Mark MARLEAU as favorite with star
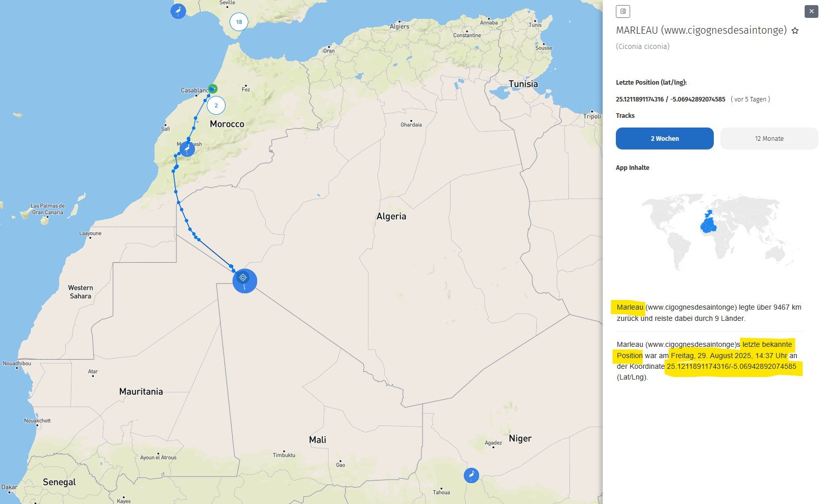 tap(795, 31)
